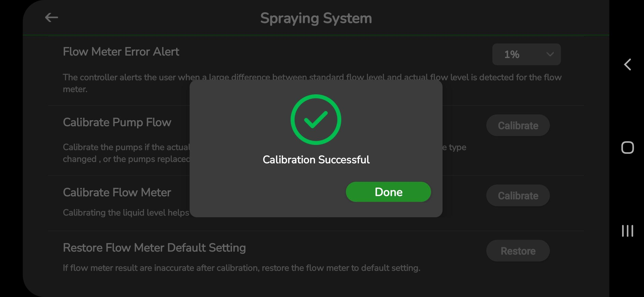Viewport: 644px width, 297px height.
Task: Open the Android recent apps button
Action: [627, 231]
